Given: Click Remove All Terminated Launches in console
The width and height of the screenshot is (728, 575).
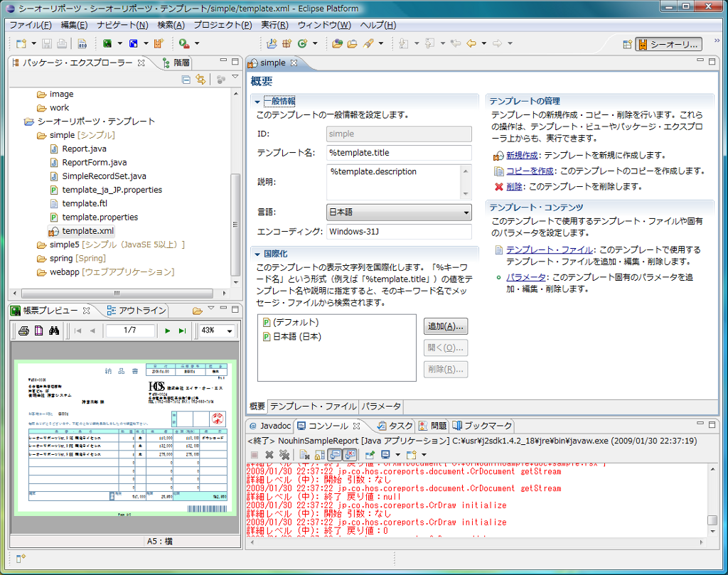Looking at the screenshot, I should click(284, 455).
